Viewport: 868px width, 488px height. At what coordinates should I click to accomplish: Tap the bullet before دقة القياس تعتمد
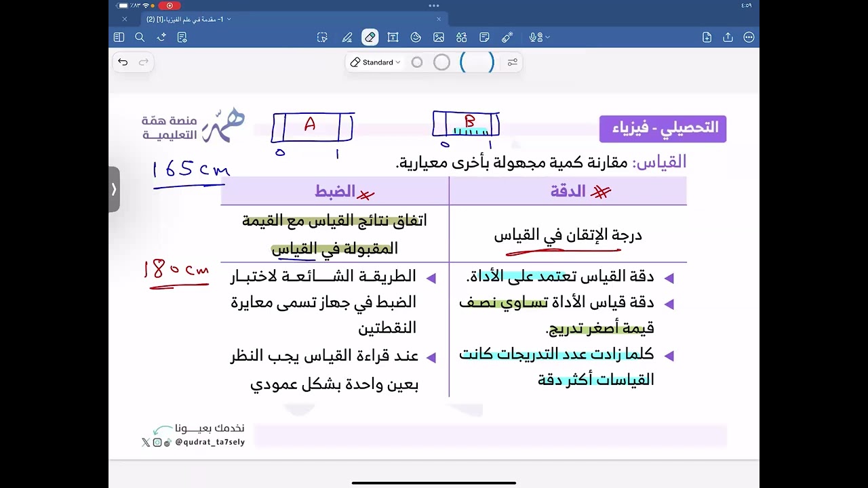(x=669, y=278)
